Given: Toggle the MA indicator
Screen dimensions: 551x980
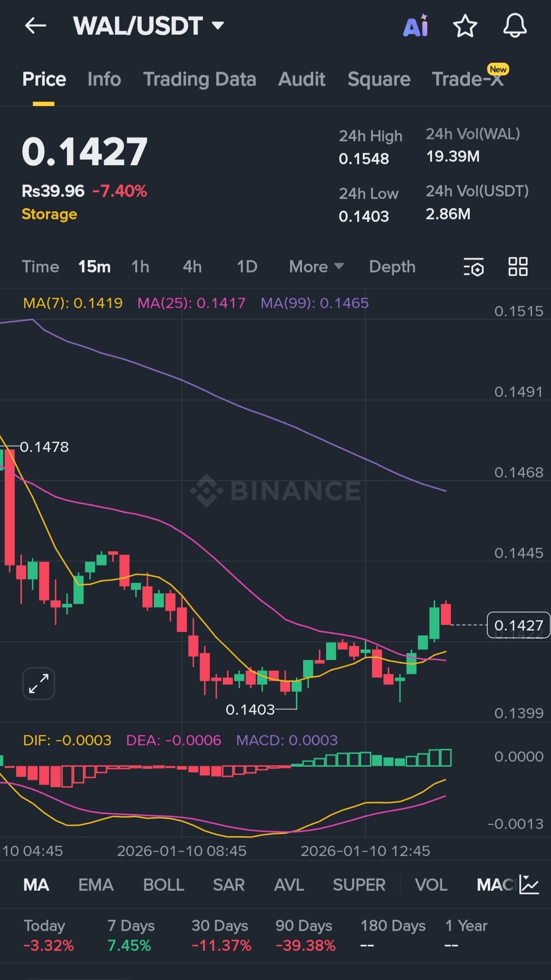Looking at the screenshot, I should (36, 885).
